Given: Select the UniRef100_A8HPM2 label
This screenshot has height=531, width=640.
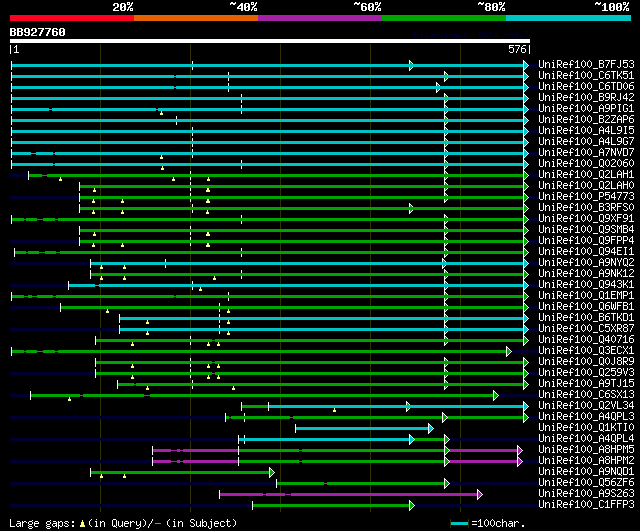Looking at the screenshot, I should [x=586, y=461].
